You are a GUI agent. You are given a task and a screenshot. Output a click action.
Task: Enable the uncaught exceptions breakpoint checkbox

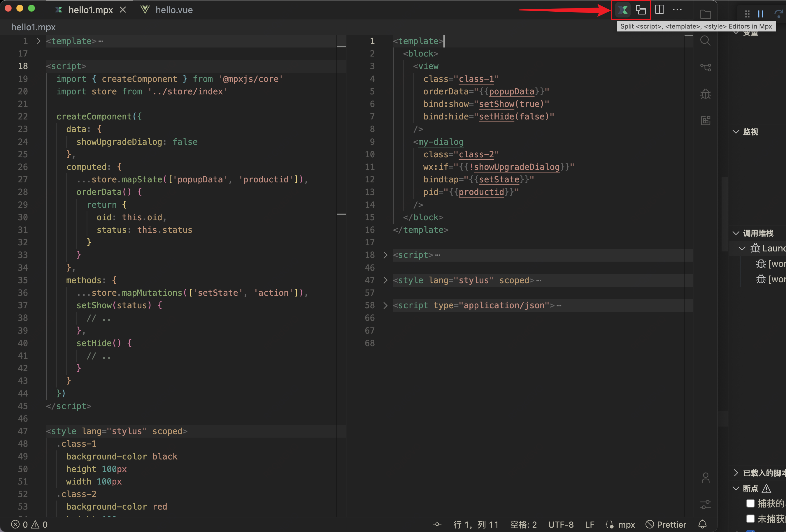click(x=750, y=519)
